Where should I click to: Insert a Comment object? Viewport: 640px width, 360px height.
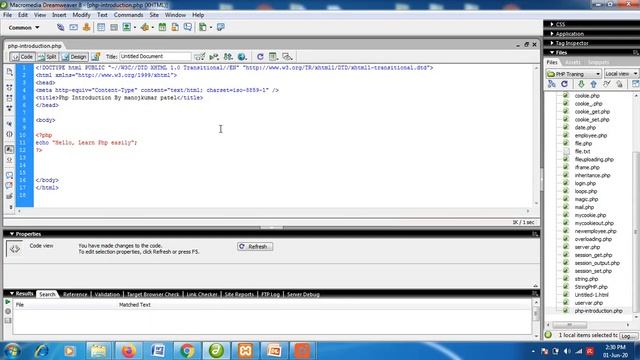click(188, 27)
